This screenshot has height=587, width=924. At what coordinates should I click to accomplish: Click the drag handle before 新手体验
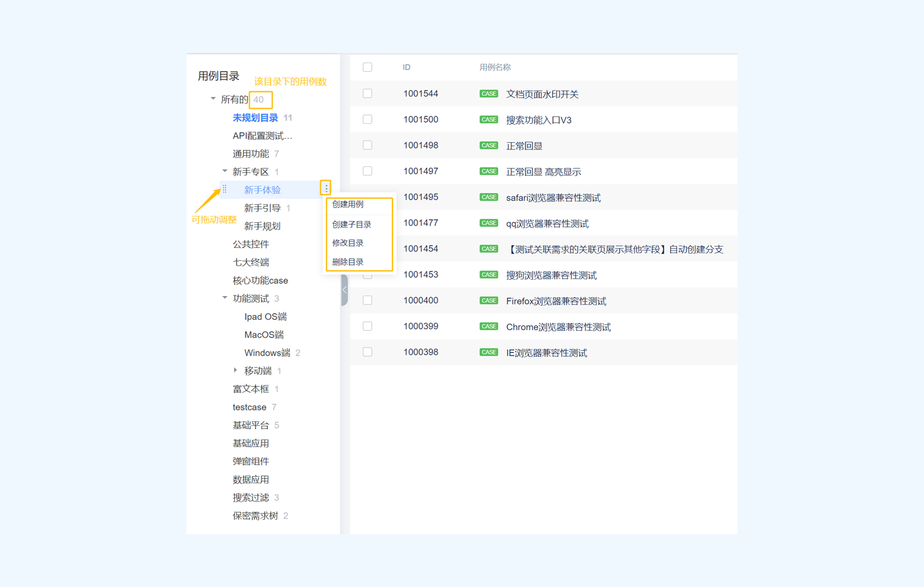(225, 189)
